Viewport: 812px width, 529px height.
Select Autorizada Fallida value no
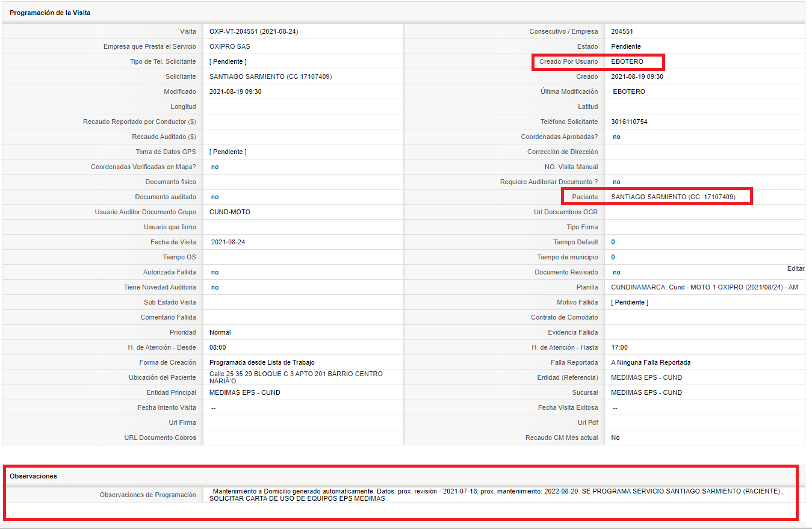coord(215,272)
